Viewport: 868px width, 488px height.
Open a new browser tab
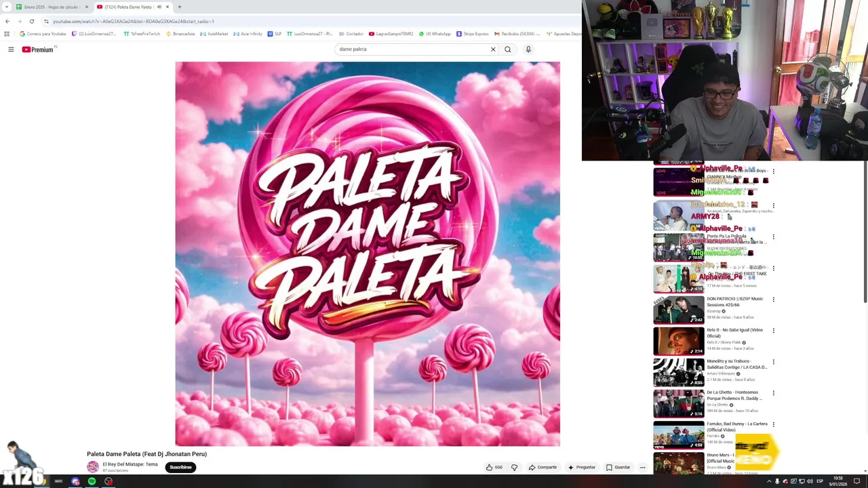[180, 7]
